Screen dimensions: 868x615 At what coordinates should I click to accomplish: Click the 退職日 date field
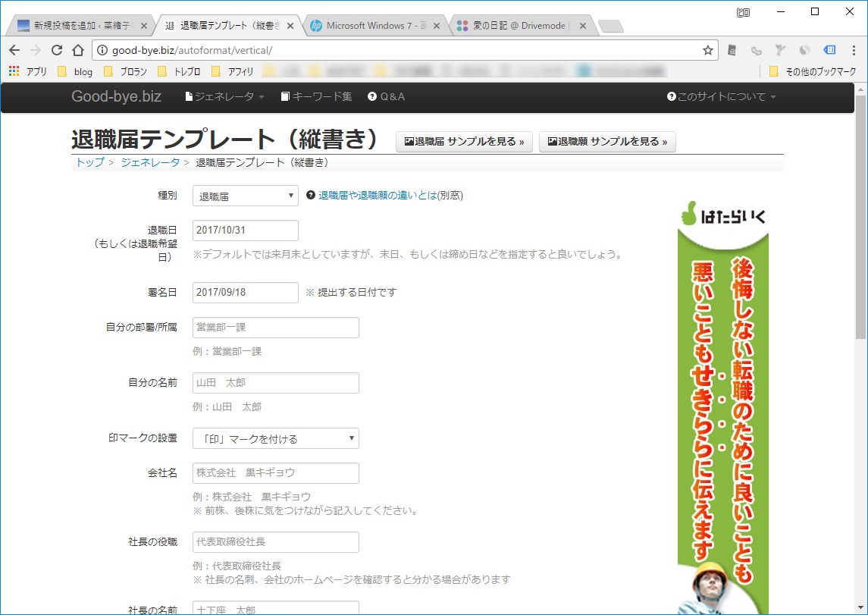pyautogui.click(x=245, y=231)
